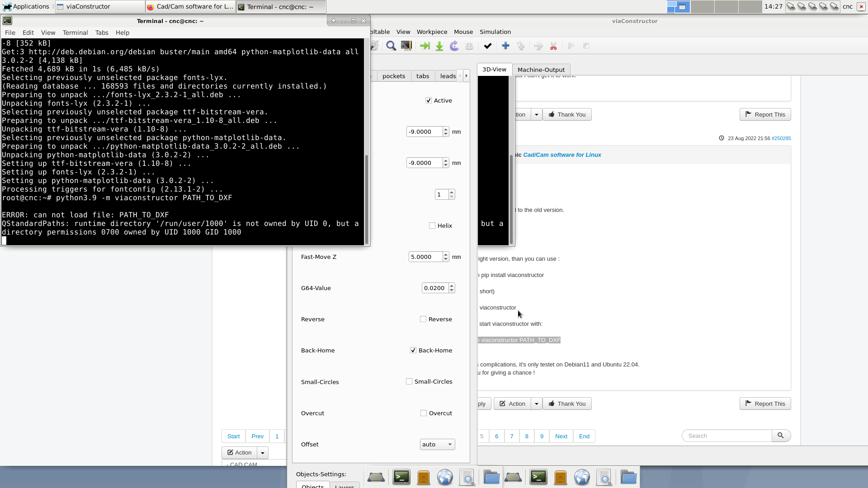Screen dimensions: 868x488
Task: Click the lower Report This button
Action: click(x=765, y=404)
